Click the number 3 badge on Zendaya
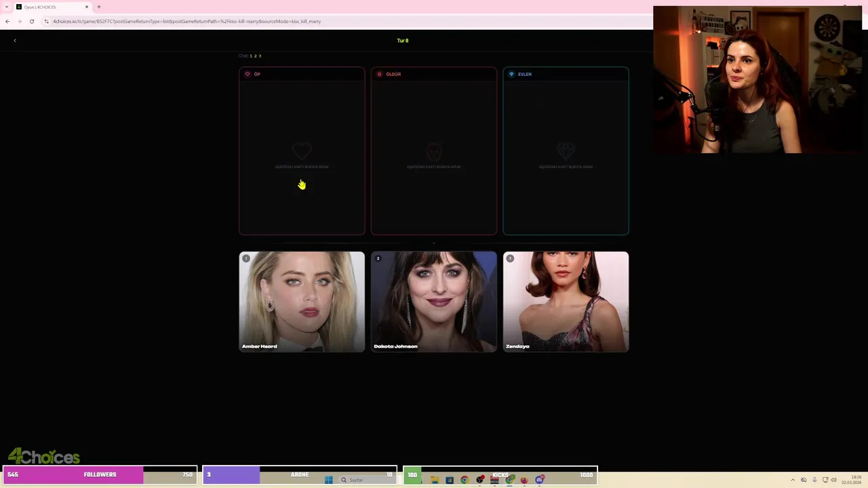Viewport: 868px width, 488px height. coord(510,258)
